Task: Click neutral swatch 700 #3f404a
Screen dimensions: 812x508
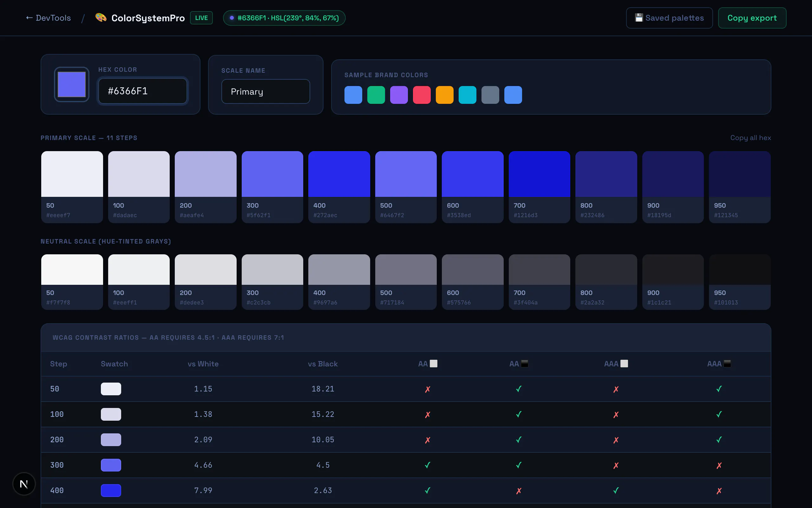Action: [540, 282]
